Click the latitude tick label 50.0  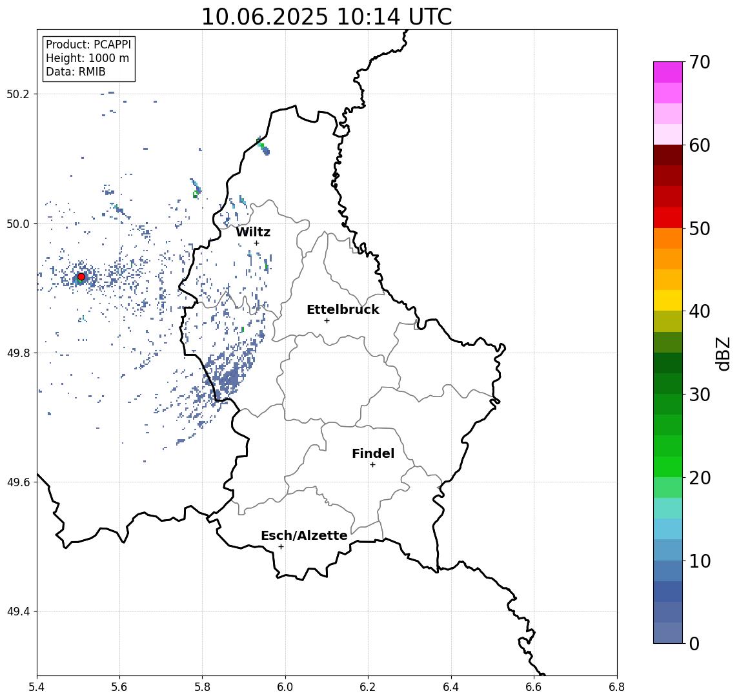click(18, 223)
